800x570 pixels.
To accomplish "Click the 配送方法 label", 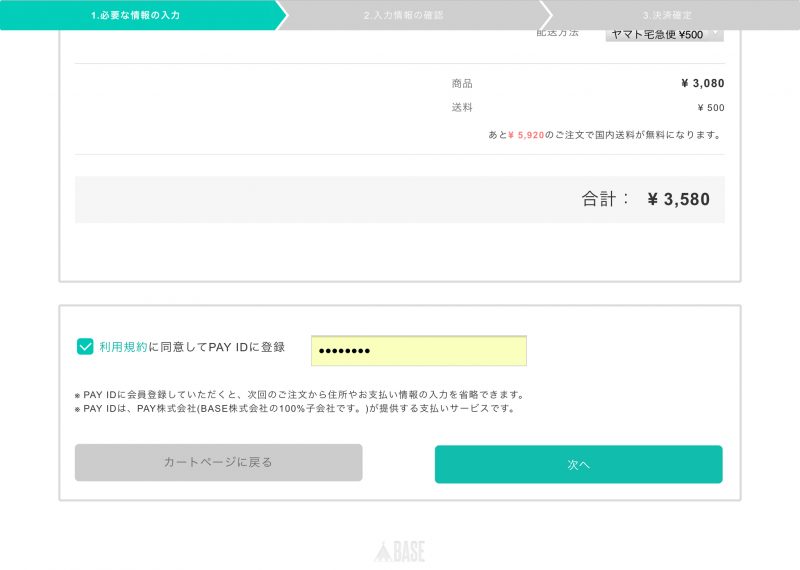I will [x=558, y=33].
